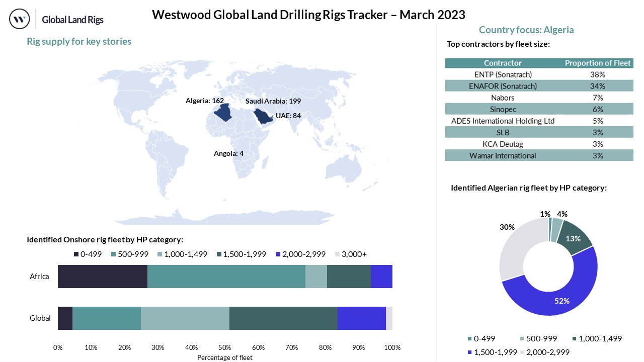Click the Contractor column header
Viewport: 644px width, 362px height.
502,63
